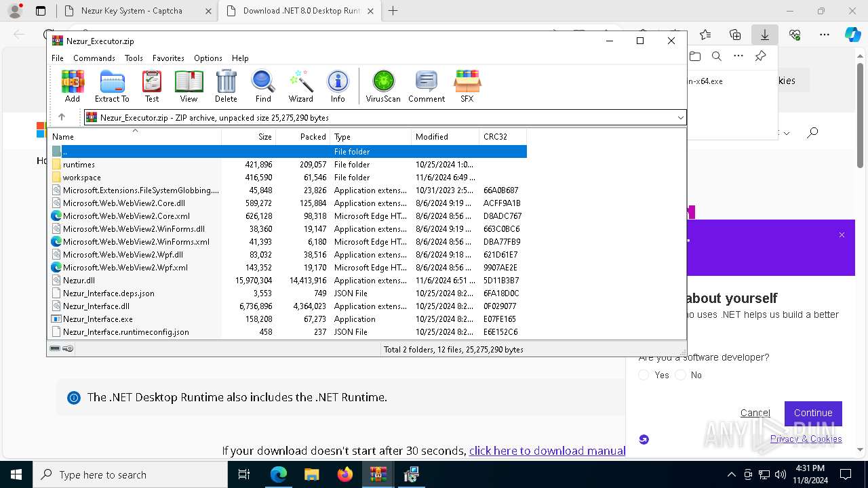
Task: Search downloads using magnifier icon
Action: pyautogui.click(x=716, y=56)
